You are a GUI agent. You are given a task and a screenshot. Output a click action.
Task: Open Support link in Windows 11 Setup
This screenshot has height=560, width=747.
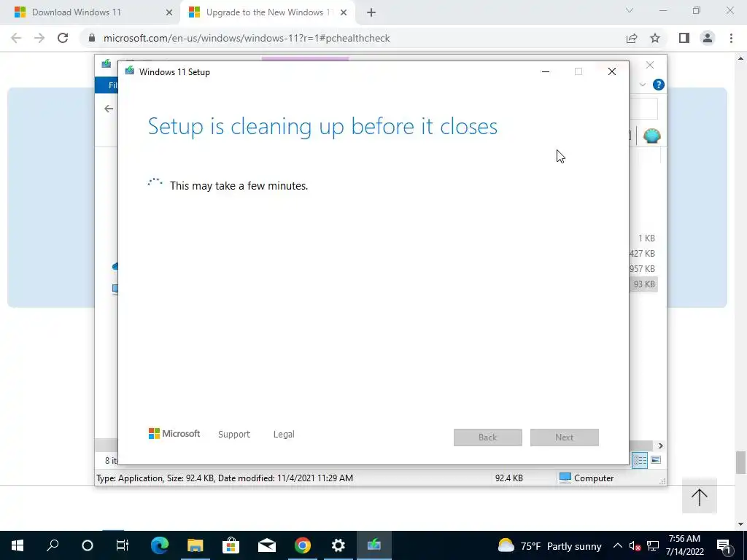click(x=234, y=435)
